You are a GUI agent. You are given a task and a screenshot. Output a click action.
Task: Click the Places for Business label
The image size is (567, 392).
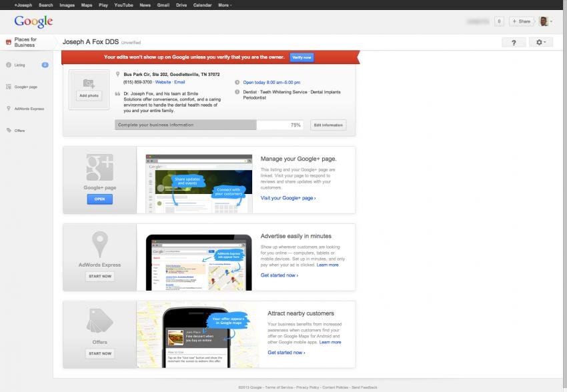click(x=25, y=42)
